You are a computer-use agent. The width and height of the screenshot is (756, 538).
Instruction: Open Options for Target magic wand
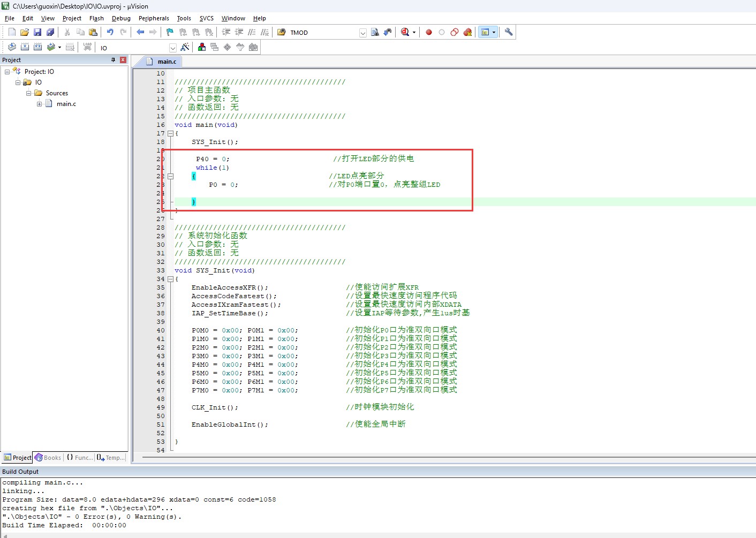pyautogui.click(x=185, y=47)
